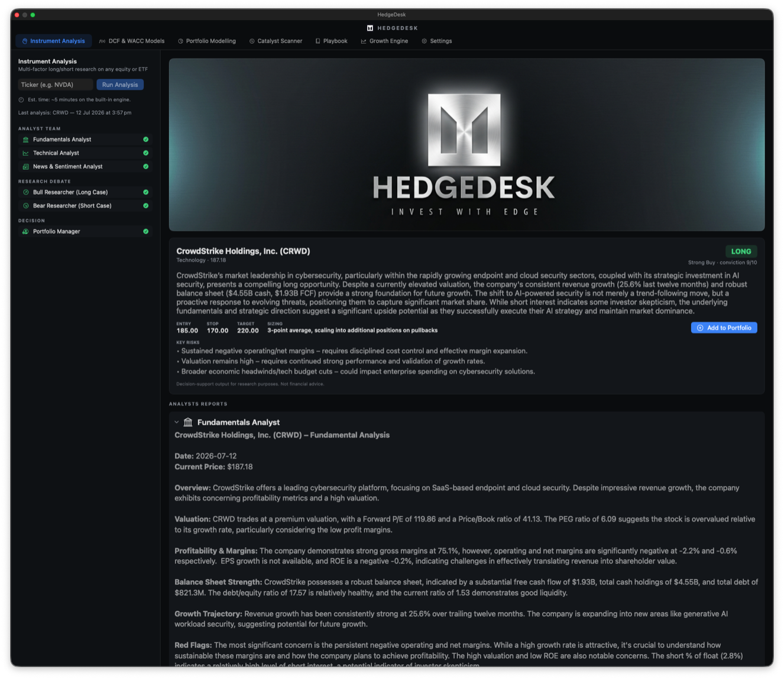
Task: Click green check beside Portfolio Manager
Action: coord(145,231)
